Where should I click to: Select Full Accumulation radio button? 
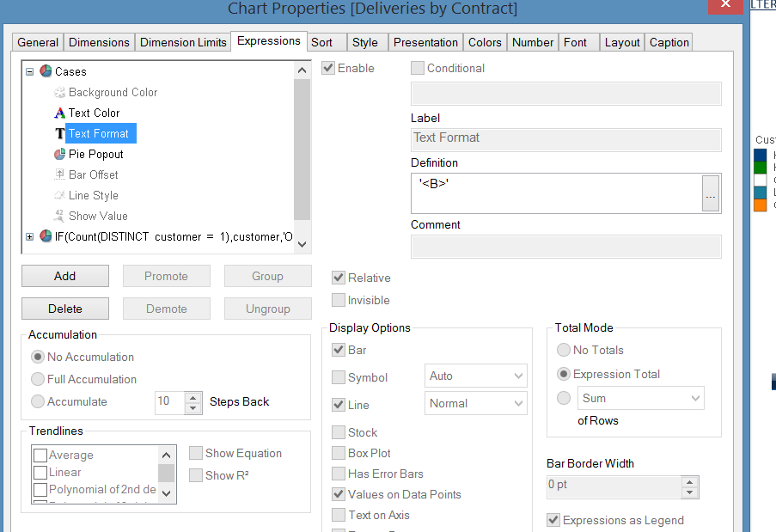point(38,379)
